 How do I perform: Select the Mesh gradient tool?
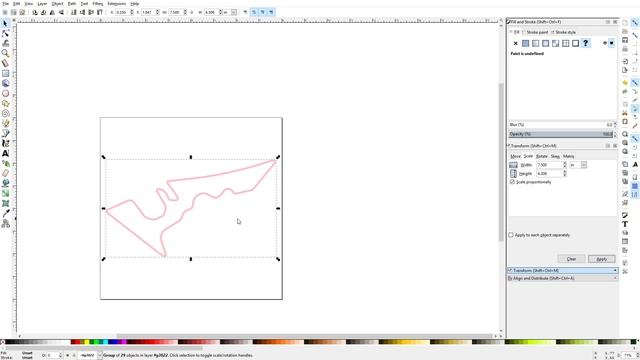(5, 203)
